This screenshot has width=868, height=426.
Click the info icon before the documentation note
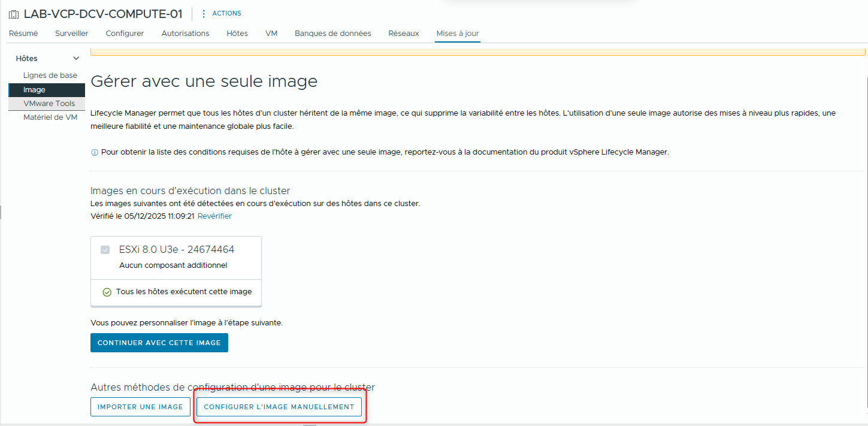tap(94, 152)
